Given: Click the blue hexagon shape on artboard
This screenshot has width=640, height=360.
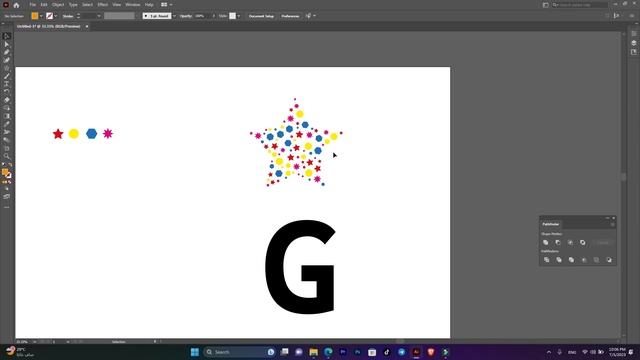Looking at the screenshot, I should pos(91,133).
